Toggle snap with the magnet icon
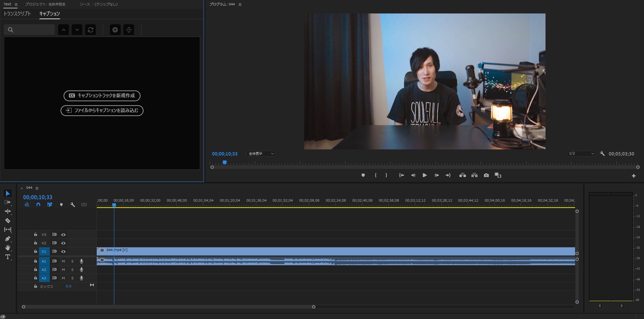Image resolution: width=644 pixels, height=319 pixels. 38,205
